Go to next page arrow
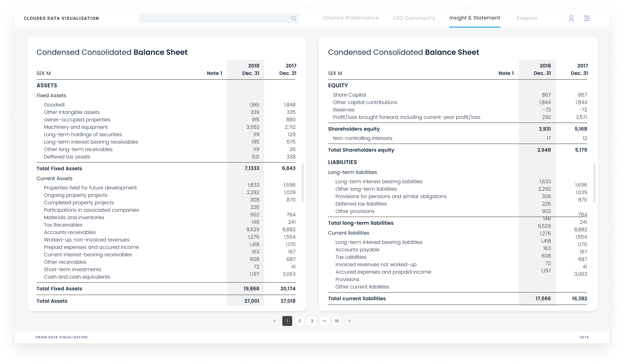Screen dimensions: 624x364 (x=349, y=321)
